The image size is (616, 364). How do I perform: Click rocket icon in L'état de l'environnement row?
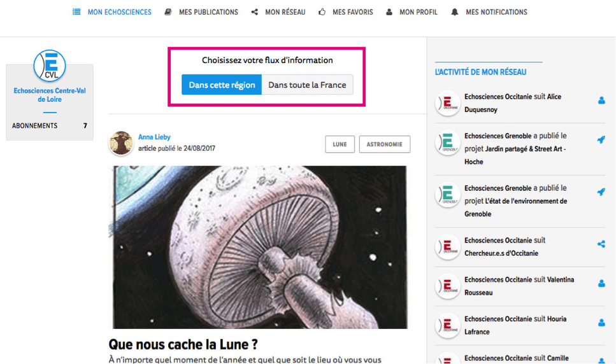[601, 192]
